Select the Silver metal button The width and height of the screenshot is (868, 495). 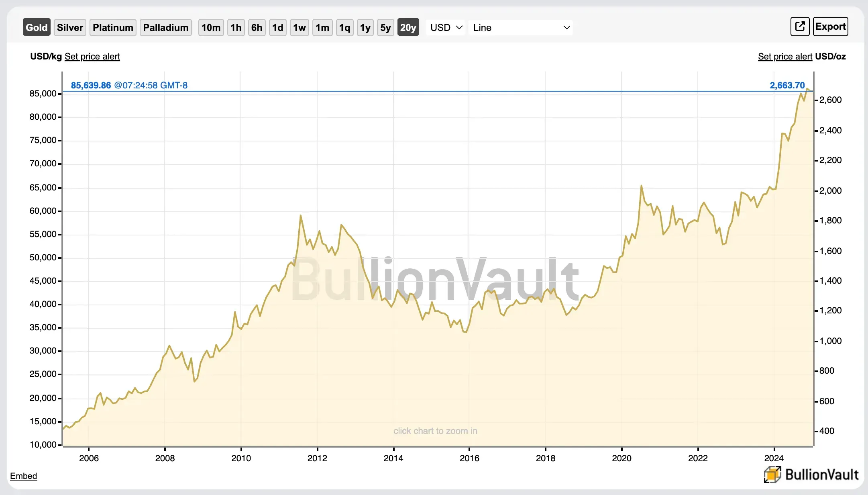pyautogui.click(x=69, y=27)
